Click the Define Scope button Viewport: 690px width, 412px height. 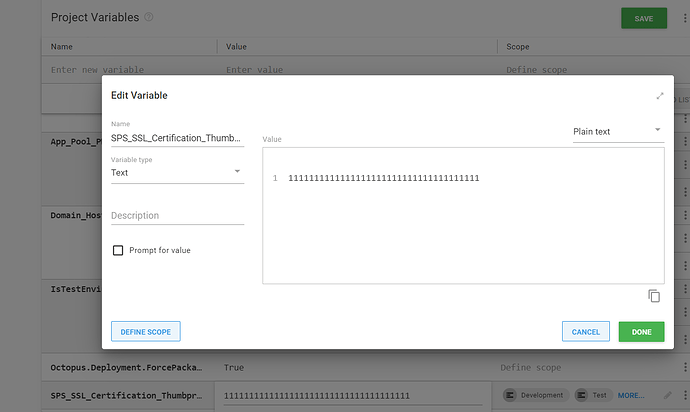pos(146,332)
